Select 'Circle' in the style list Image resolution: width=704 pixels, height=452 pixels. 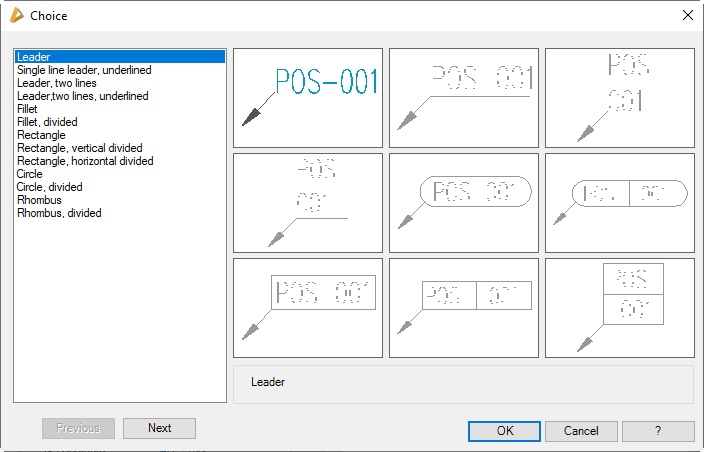(x=30, y=174)
